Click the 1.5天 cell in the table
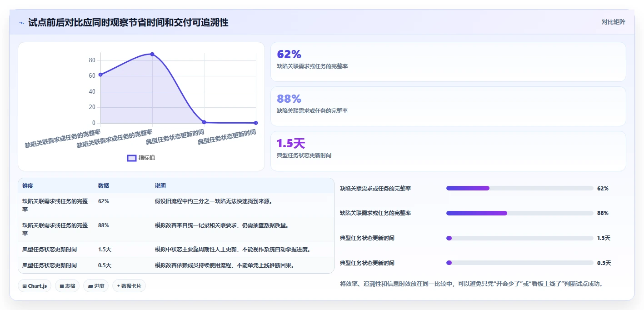Screen dimensions: 644x310 (105, 250)
